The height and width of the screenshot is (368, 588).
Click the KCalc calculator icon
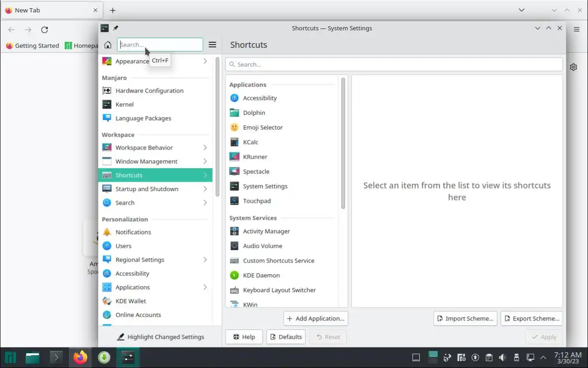coord(234,142)
